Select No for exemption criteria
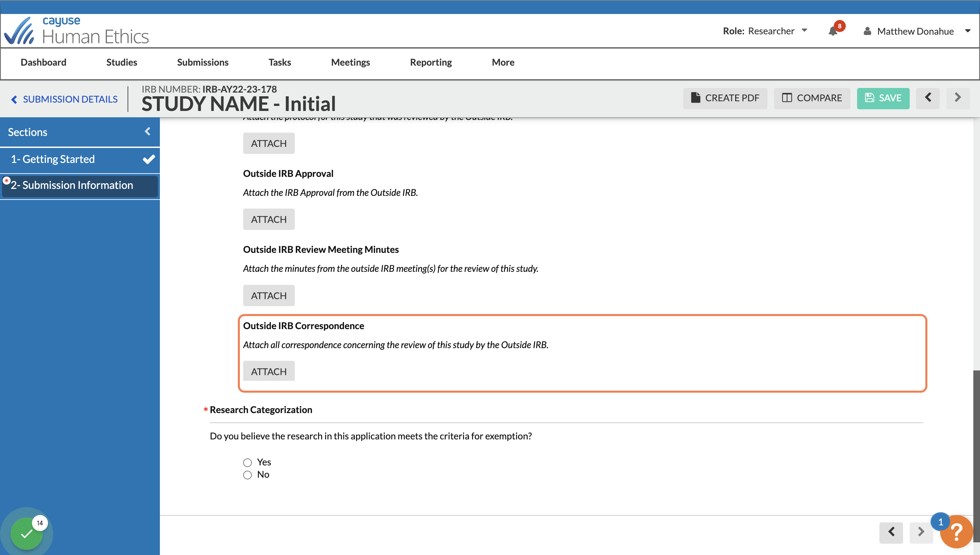 pyautogui.click(x=248, y=475)
